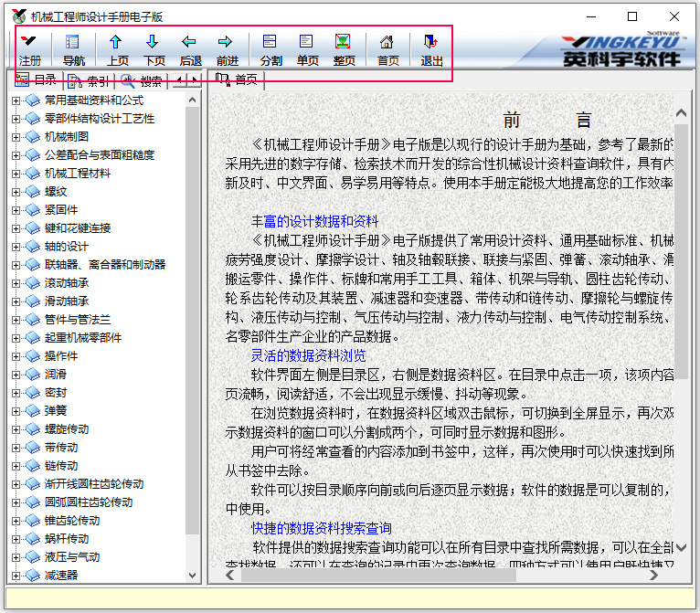Expand the 机械制图 tree node
700x613 pixels.
(x=16, y=137)
